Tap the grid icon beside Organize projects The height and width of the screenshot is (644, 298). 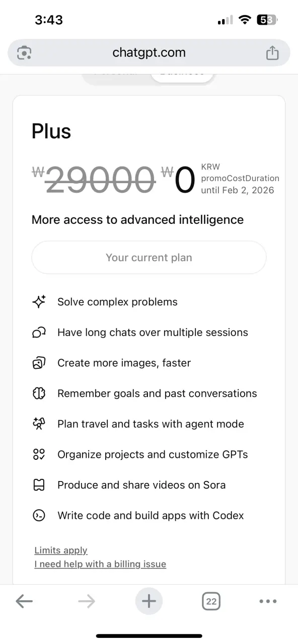(x=39, y=454)
